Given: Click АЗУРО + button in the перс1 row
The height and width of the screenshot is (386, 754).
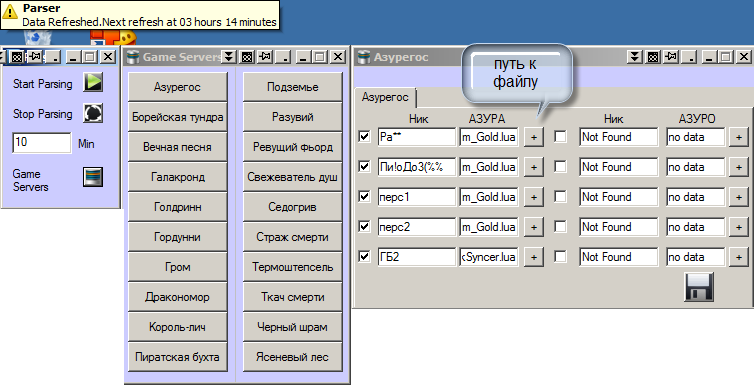Looking at the screenshot, I should [739, 197].
